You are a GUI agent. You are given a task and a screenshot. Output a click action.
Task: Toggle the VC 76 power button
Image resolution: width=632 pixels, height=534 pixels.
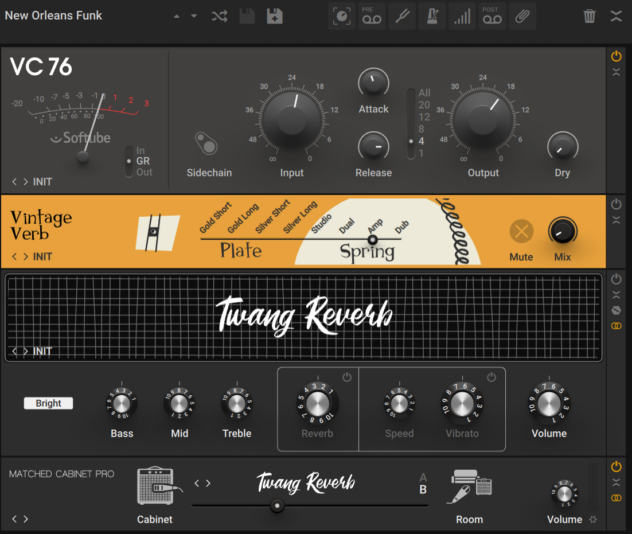click(616, 57)
